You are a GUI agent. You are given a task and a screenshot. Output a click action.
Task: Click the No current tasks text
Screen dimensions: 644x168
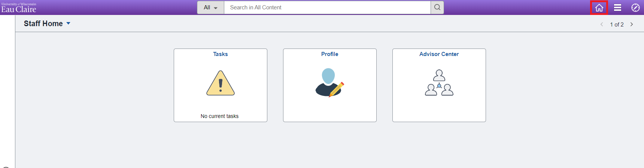pos(219,116)
